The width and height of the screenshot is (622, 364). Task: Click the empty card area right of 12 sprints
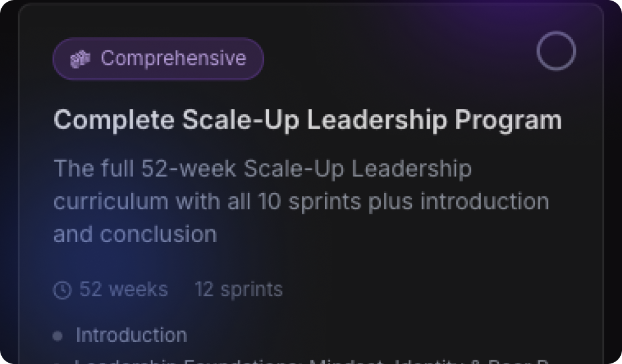pos(425,289)
